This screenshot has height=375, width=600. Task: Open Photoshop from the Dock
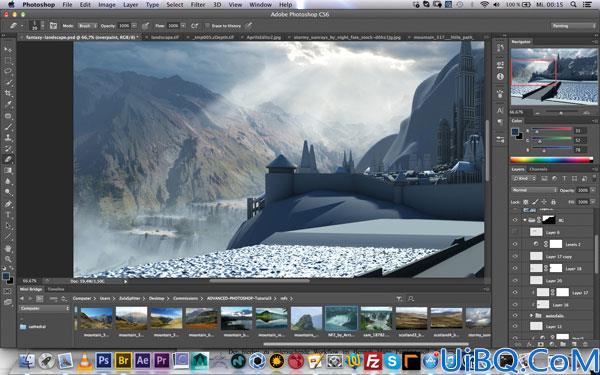click(x=104, y=360)
